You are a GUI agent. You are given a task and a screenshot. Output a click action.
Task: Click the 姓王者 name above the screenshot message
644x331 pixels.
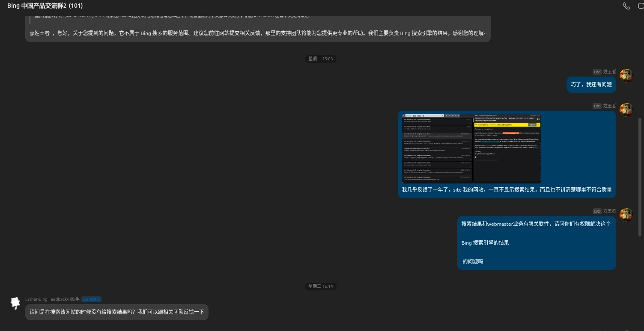(610, 106)
